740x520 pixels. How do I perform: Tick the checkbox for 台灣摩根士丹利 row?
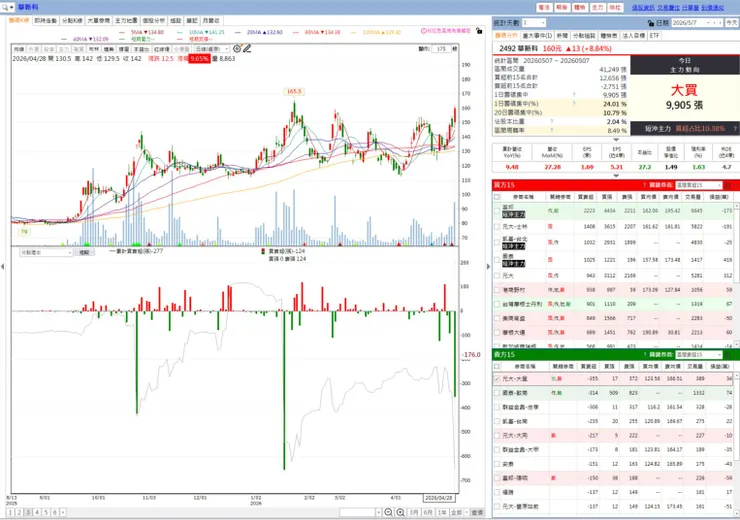(496, 304)
